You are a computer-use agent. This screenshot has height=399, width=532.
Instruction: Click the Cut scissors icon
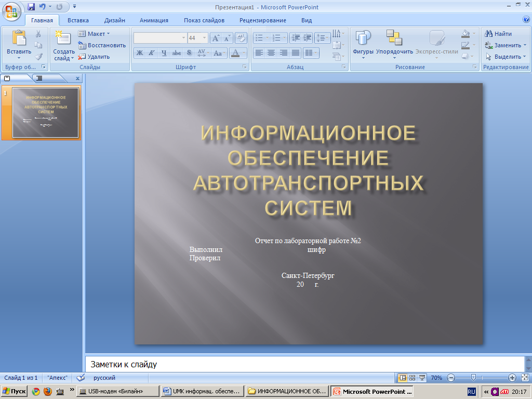click(38, 34)
